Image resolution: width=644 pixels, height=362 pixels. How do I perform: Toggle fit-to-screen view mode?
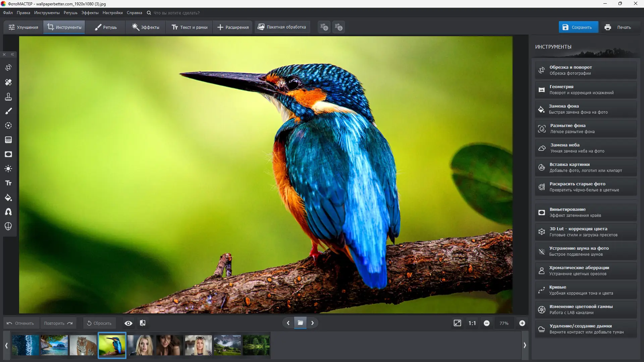click(x=457, y=323)
